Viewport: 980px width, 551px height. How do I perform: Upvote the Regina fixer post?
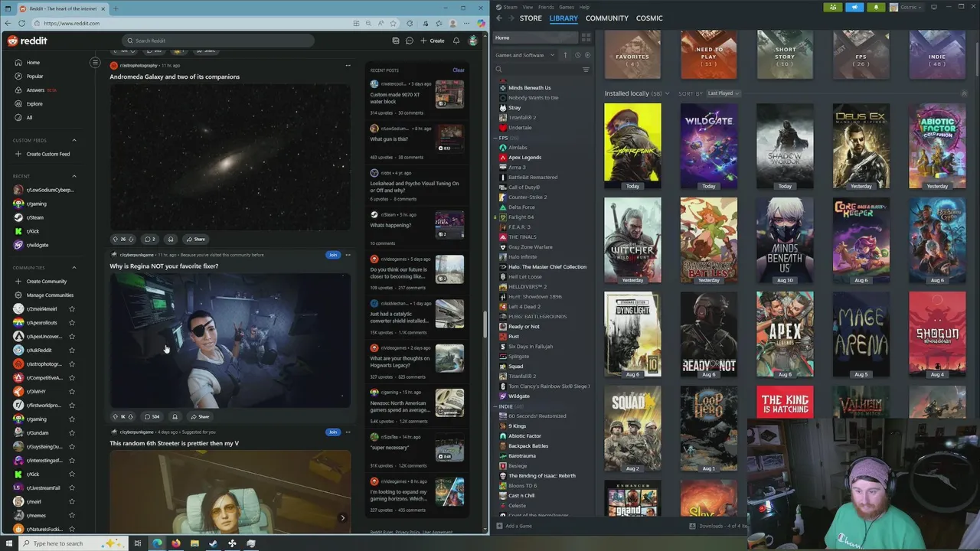pyautogui.click(x=115, y=417)
